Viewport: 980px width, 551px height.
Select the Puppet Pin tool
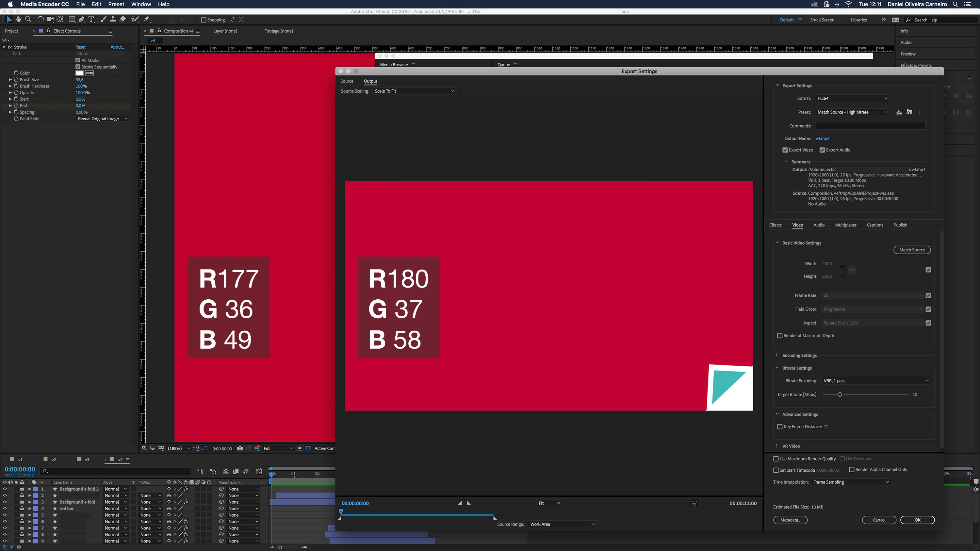click(x=146, y=19)
